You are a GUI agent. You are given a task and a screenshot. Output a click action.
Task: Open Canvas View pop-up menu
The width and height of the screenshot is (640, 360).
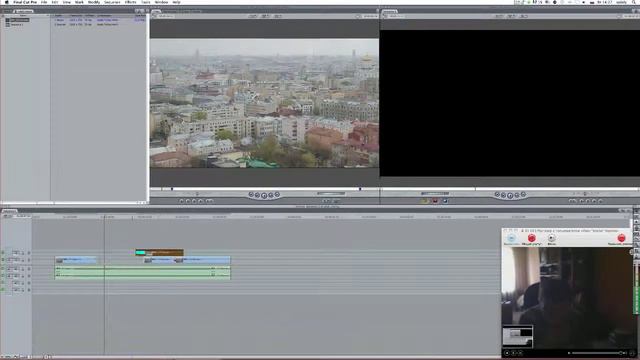(524, 16)
